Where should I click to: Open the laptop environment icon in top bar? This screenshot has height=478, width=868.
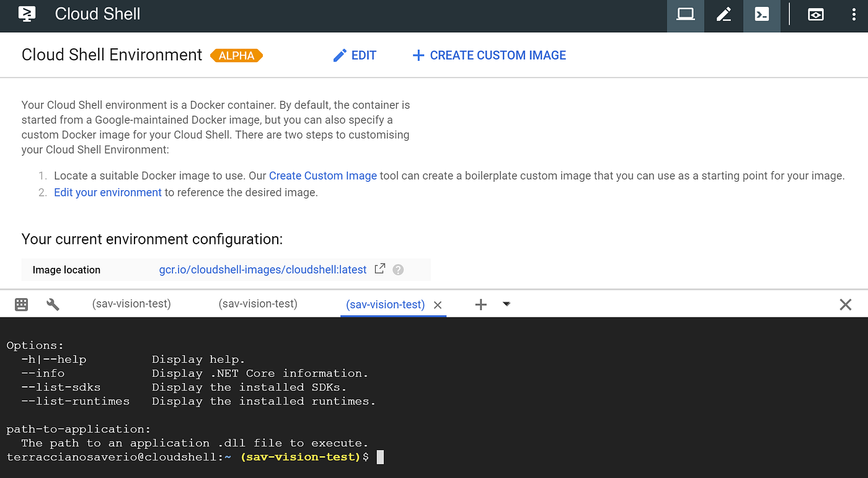(685, 15)
